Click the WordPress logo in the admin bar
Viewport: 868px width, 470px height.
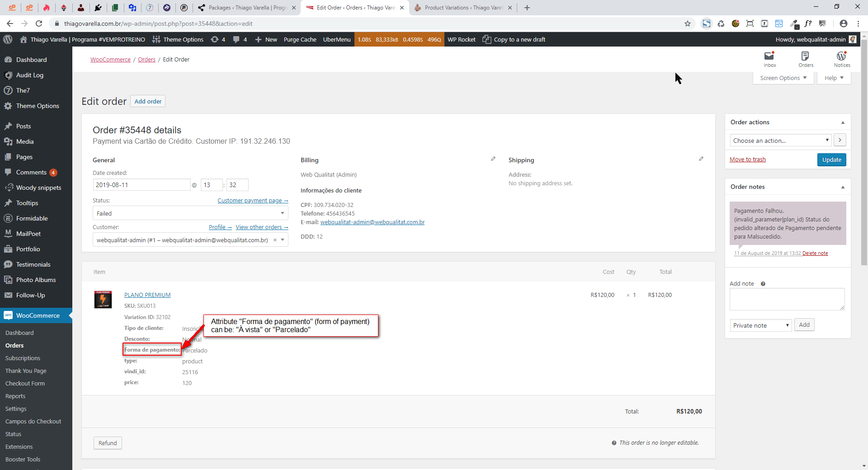[x=8, y=39]
